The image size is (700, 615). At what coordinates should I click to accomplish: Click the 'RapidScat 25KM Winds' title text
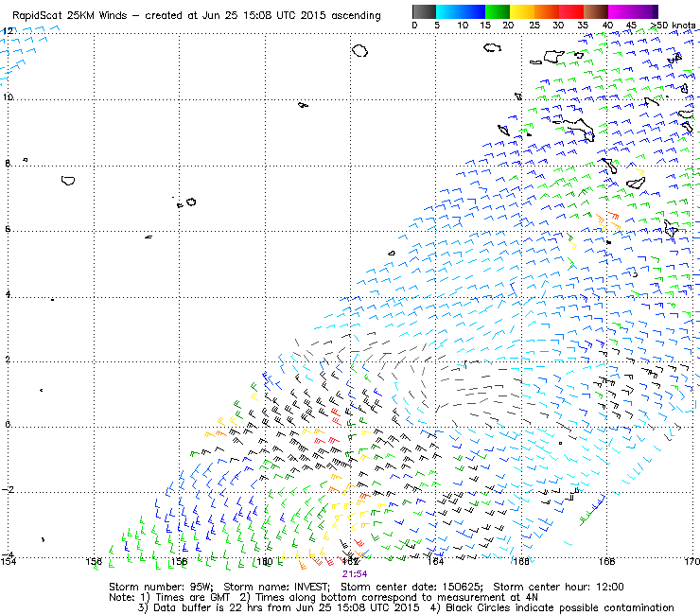point(70,16)
